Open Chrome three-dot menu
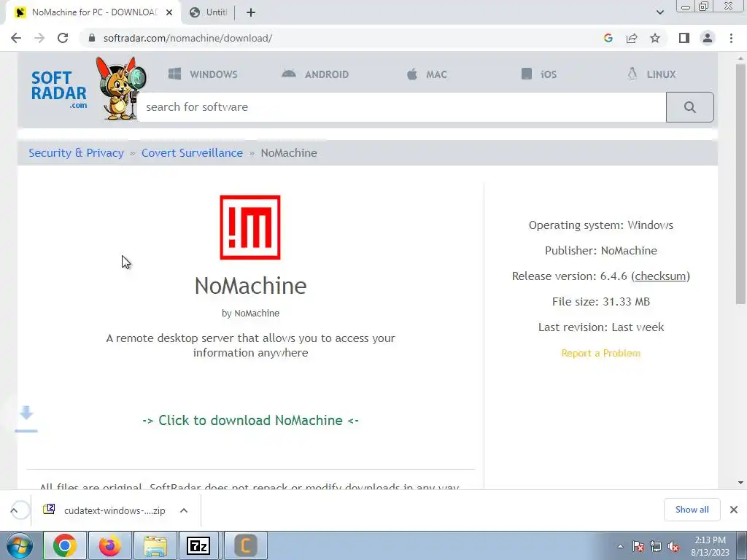This screenshot has width=747, height=560. pyautogui.click(x=731, y=38)
